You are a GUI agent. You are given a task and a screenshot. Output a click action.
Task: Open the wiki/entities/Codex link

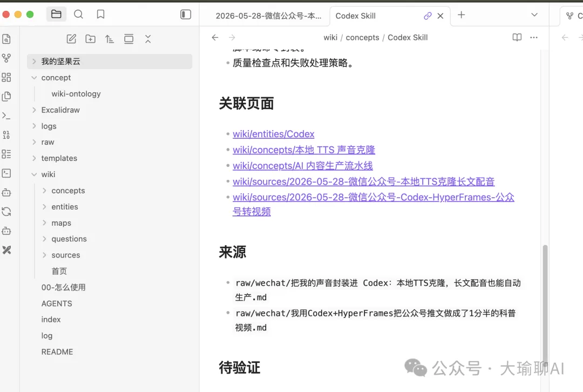273,134
